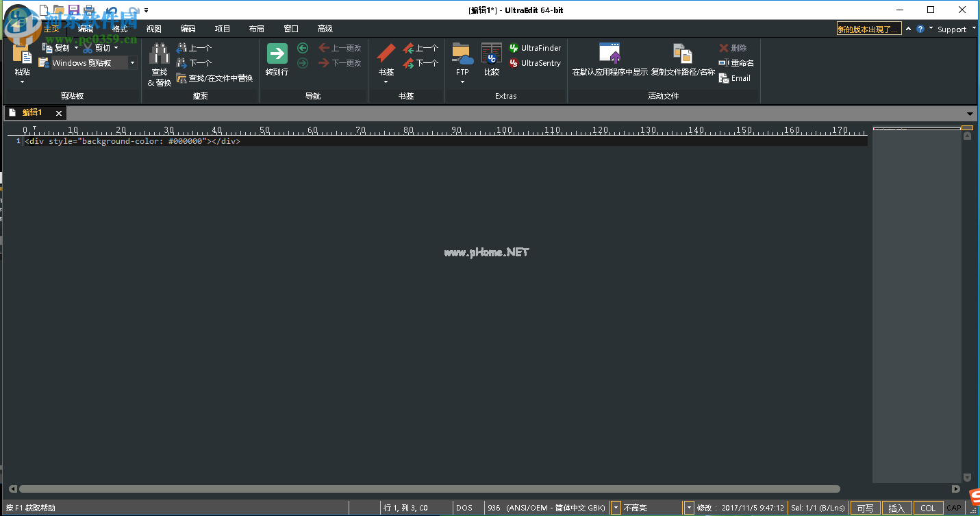Image resolution: width=980 pixels, height=516 pixels.
Task: Toggle the 可写 read/write status button
Action: [x=865, y=508]
